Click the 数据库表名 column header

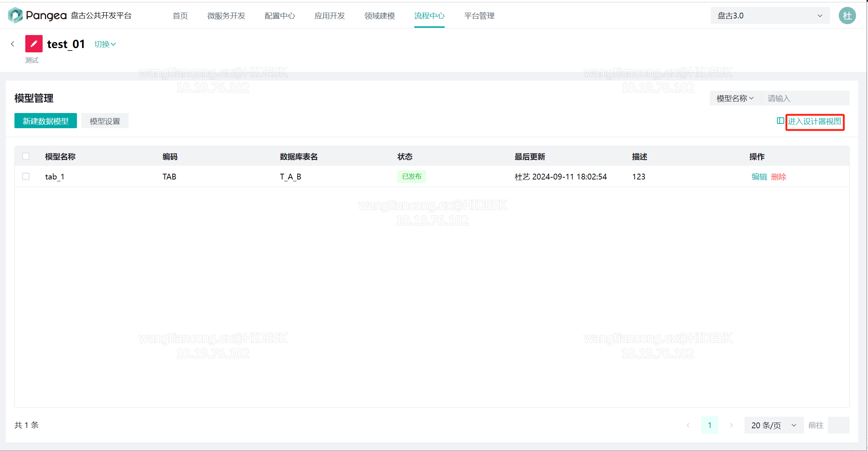(298, 156)
